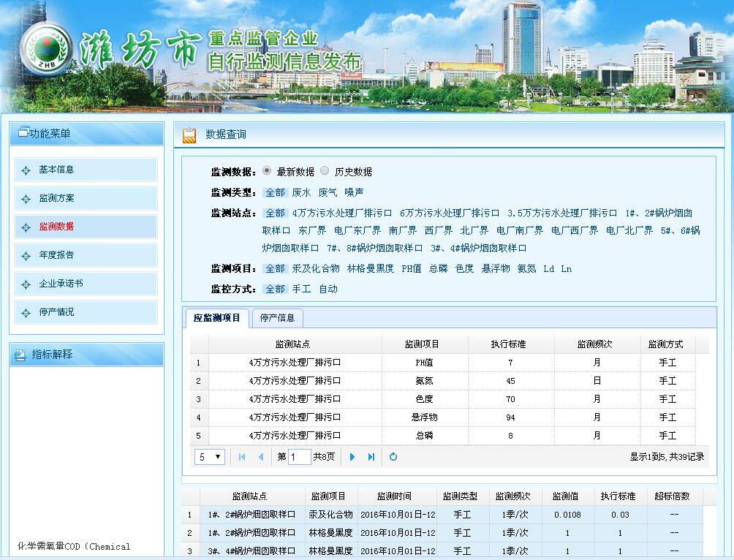Go to the previous page of results
The width and height of the screenshot is (734, 560).
click(x=261, y=457)
